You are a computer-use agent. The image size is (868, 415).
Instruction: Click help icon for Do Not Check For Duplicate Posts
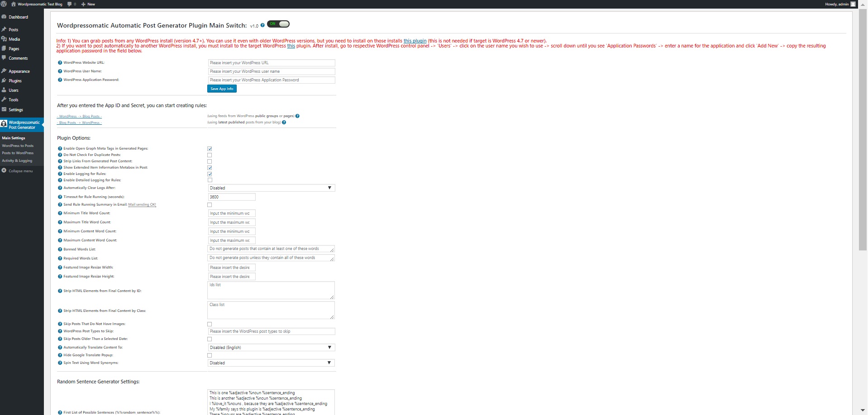60,155
